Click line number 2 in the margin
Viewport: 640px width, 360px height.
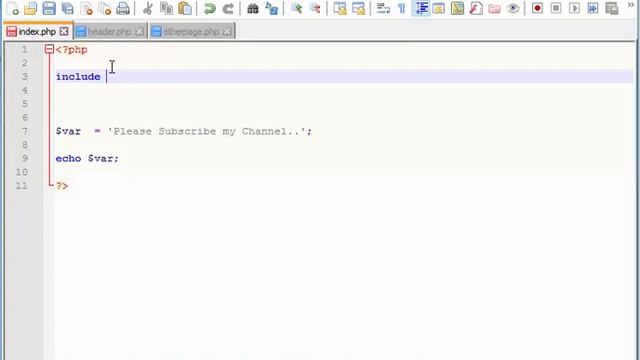[x=24, y=63]
